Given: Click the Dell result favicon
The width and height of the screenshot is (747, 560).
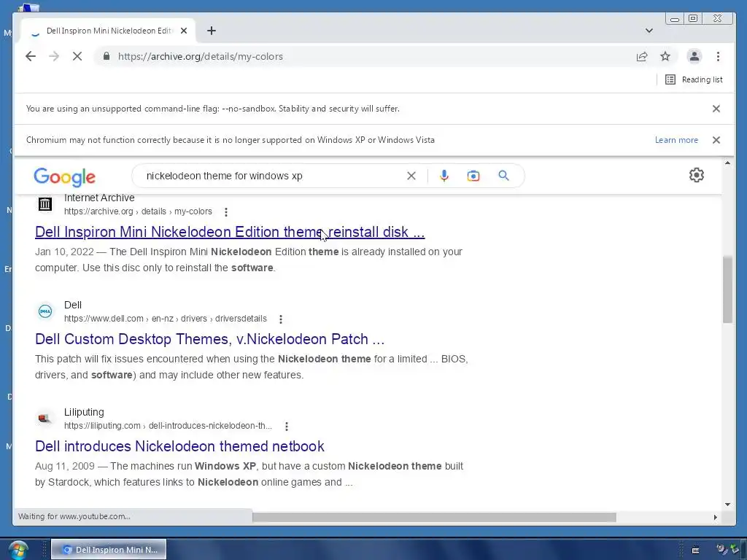Looking at the screenshot, I should coord(44,311).
